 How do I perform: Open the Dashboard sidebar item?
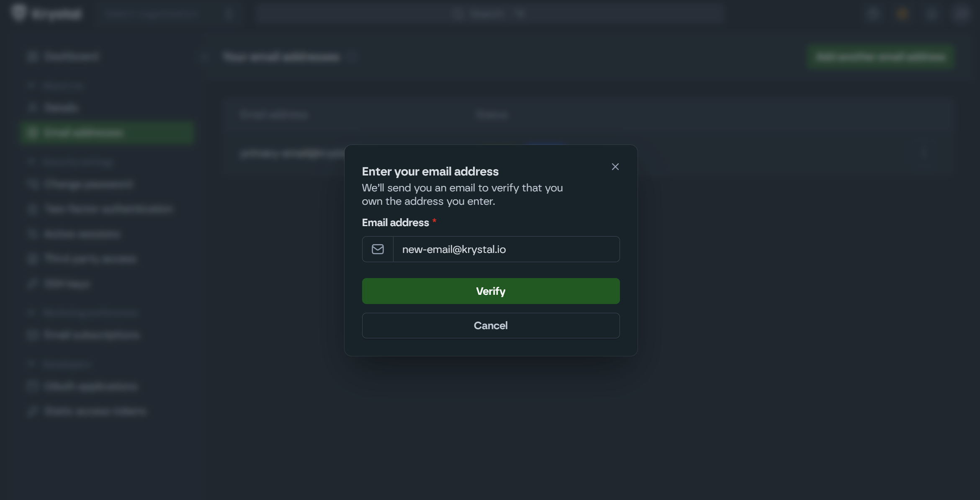[x=71, y=57]
